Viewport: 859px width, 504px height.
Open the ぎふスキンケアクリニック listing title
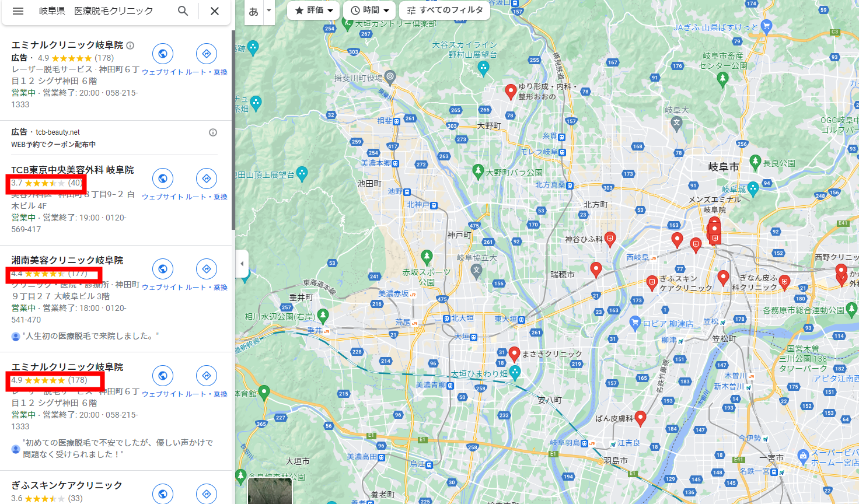click(x=67, y=485)
